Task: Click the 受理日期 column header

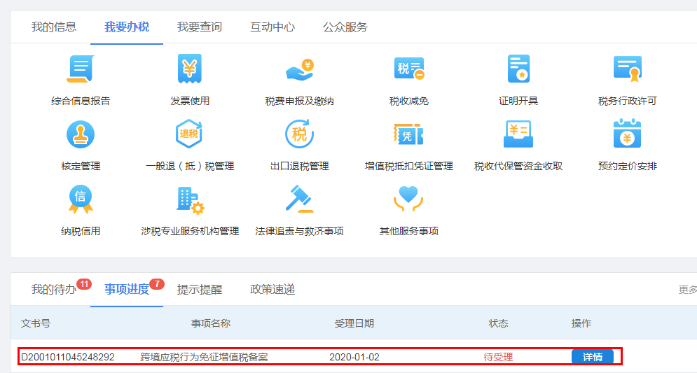Action: pyautogui.click(x=354, y=324)
